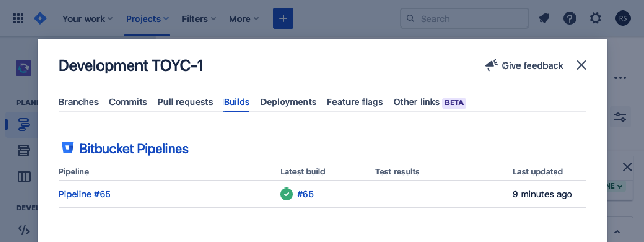This screenshot has width=644, height=242.
Task: Expand the green status dropdown in background
Action: point(617,185)
